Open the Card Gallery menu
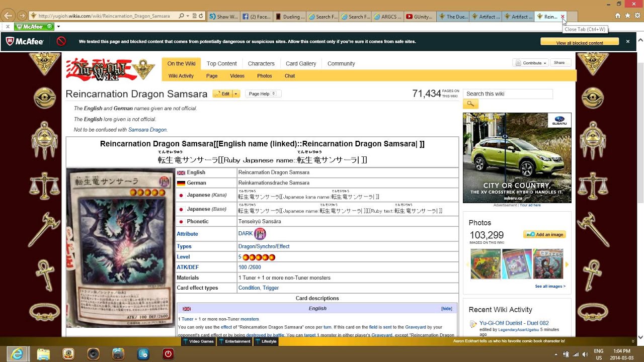The height and width of the screenshot is (362, 644). tap(301, 64)
